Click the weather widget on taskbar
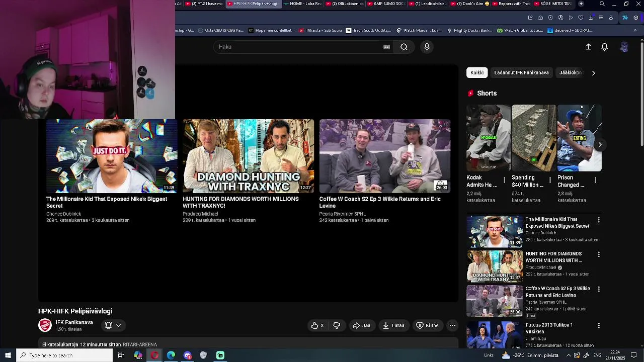Screen dimensions: 644x362 (x=531, y=355)
